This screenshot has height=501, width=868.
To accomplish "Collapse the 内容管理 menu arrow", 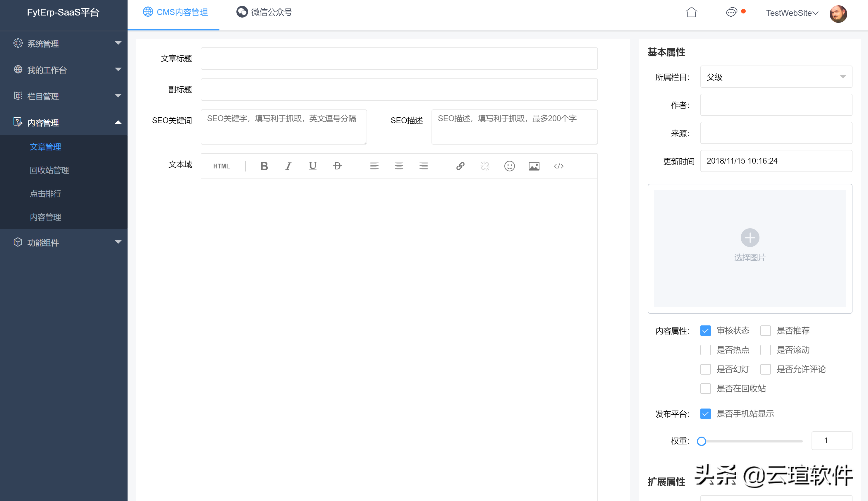I will 118,122.
